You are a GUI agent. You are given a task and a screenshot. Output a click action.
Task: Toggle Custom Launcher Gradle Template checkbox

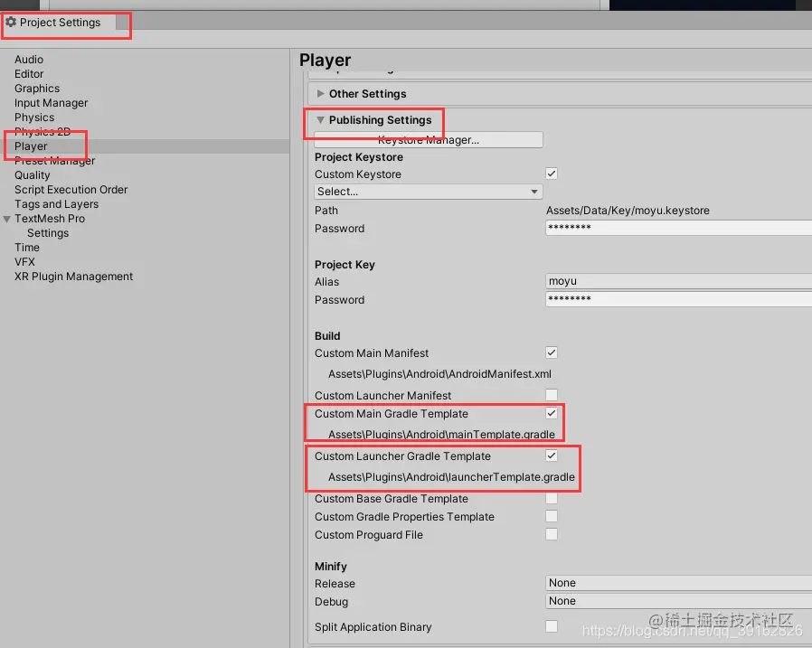click(x=552, y=455)
